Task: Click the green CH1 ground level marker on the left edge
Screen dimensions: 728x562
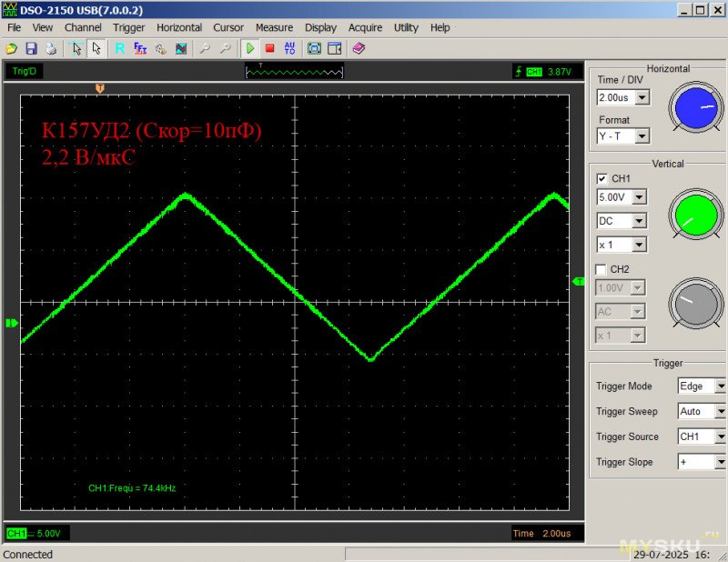Action: tap(12, 323)
